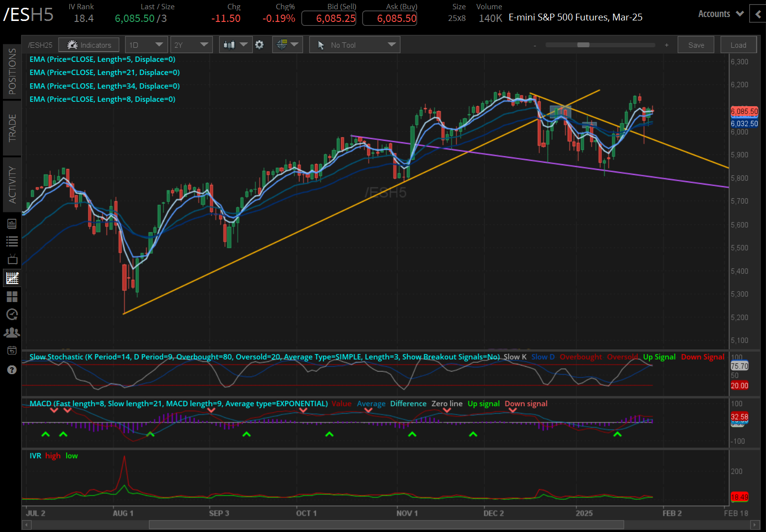The height and width of the screenshot is (532, 766).
Task: Open the 2Y range dropdown
Action: click(191, 45)
